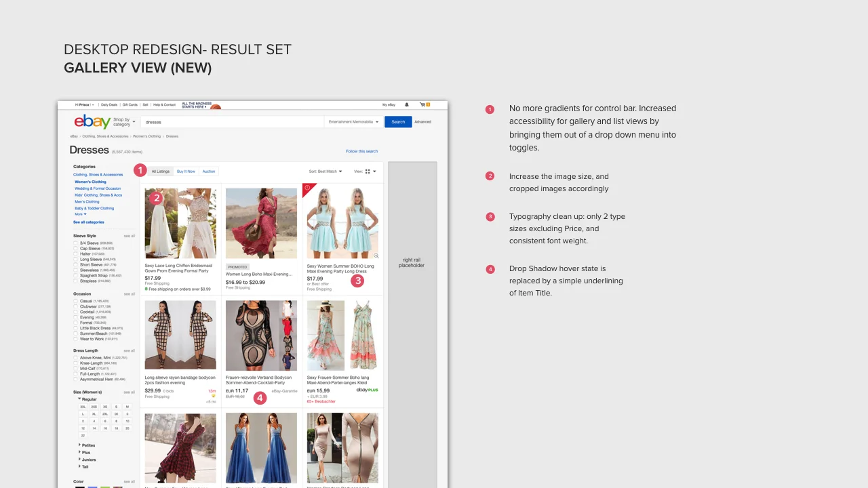Open Kids' Clothing, Shoes & Accs category
The width and height of the screenshot is (868, 488).
click(98, 195)
